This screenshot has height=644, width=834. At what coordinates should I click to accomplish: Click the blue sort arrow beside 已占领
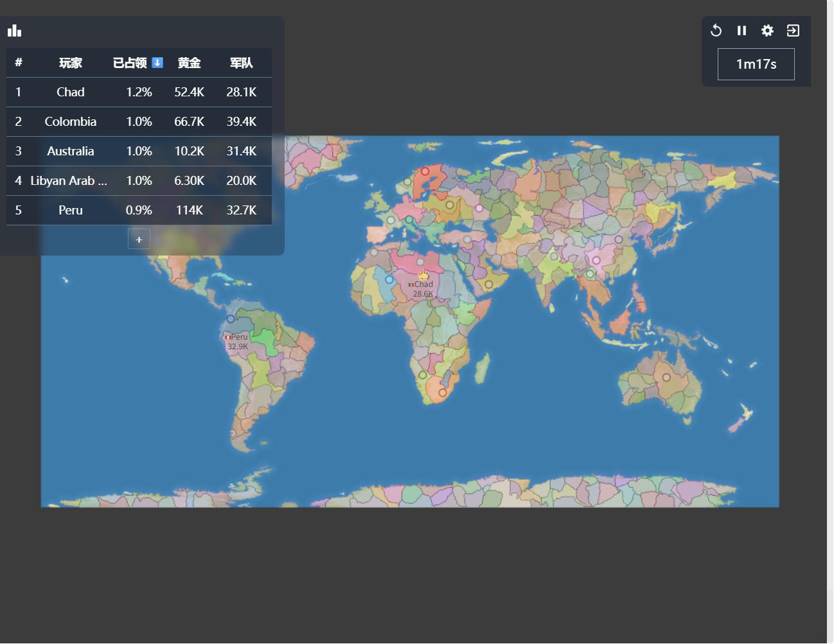pos(157,62)
